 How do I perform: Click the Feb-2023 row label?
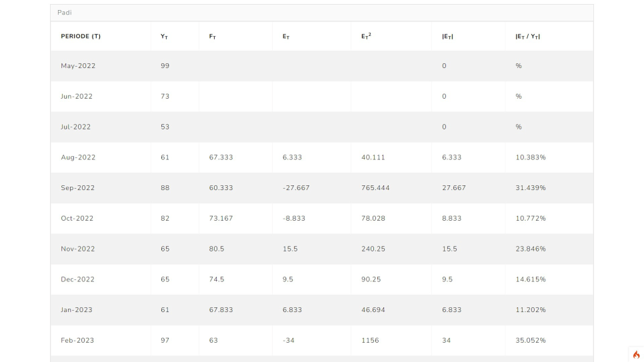point(77,341)
